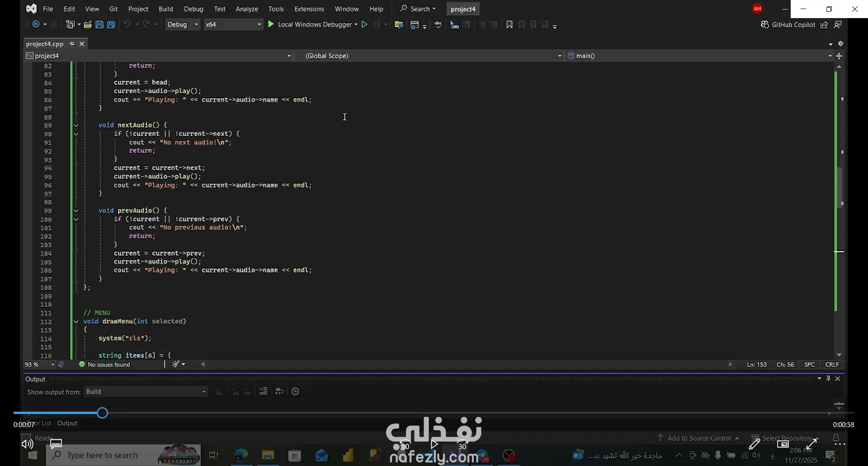Screen dimensions: 868x466
Task: Click the editor settings gear icon
Action: tap(840, 44)
